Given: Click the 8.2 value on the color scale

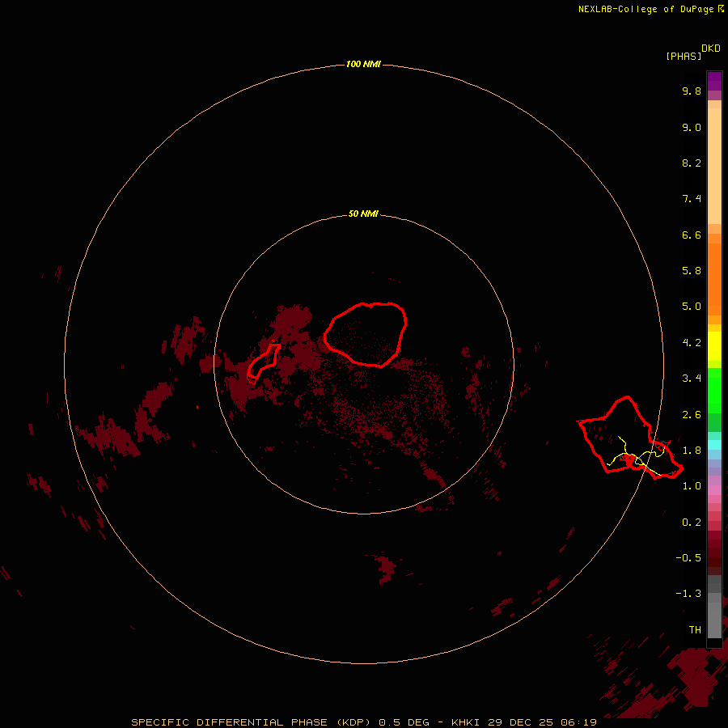Looking at the screenshot, I should pyautogui.click(x=692, y=163).
